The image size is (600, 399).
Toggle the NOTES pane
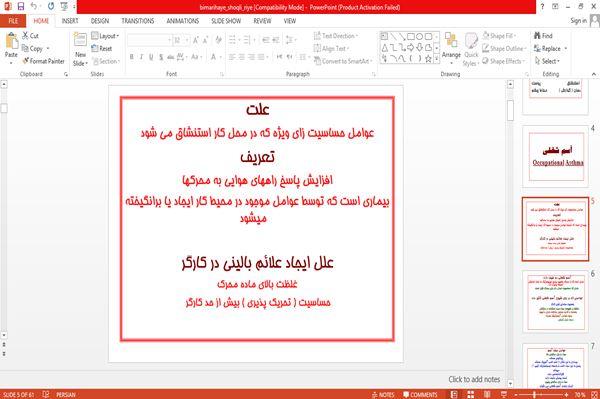click(x=383, y=394)
